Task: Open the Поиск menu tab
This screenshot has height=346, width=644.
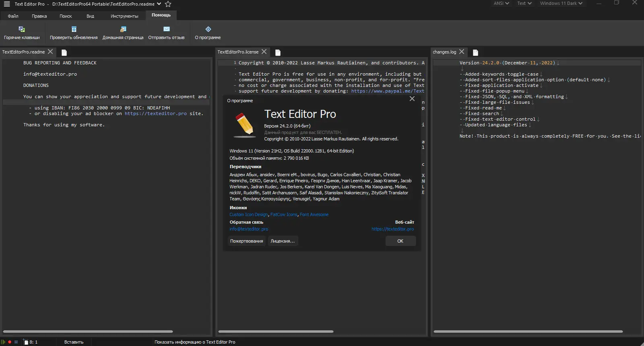Action: coord(66,16)
